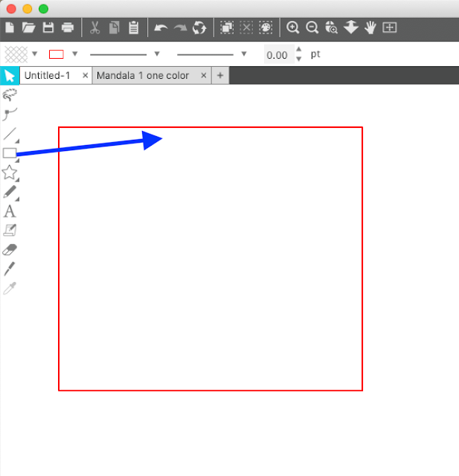The height and width of the screenshot is (476, 459).
Task: Zoom out with the magnifier minus
Action: [312, 28]
